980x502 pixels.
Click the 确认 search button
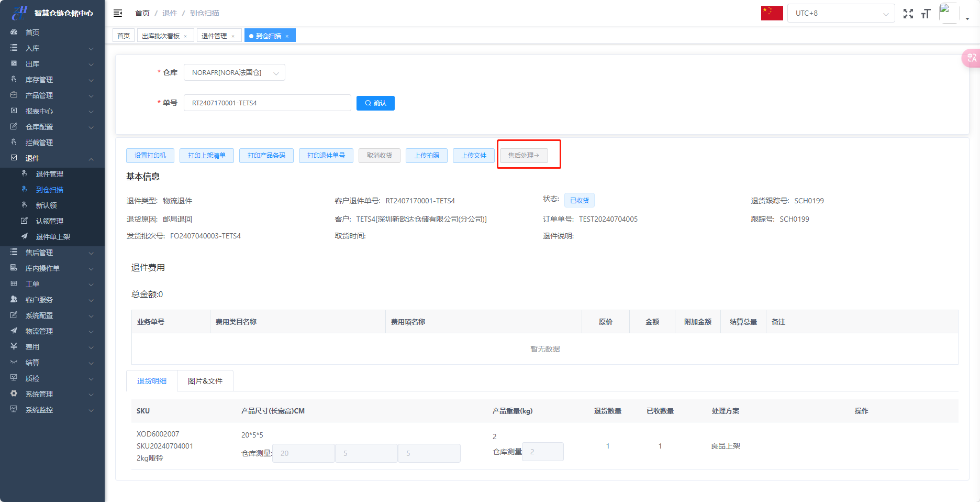[375, 103]
